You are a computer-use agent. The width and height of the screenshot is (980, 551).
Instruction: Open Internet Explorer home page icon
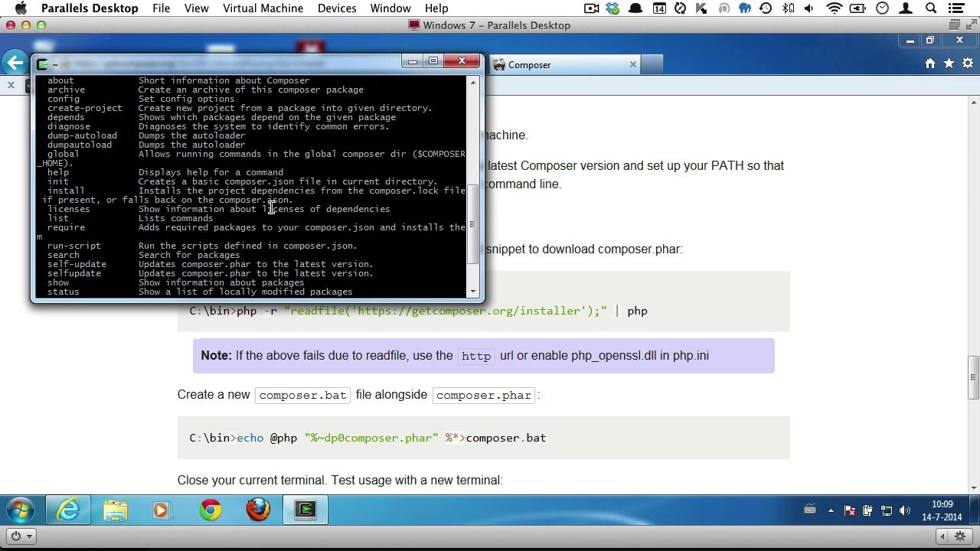930,64
